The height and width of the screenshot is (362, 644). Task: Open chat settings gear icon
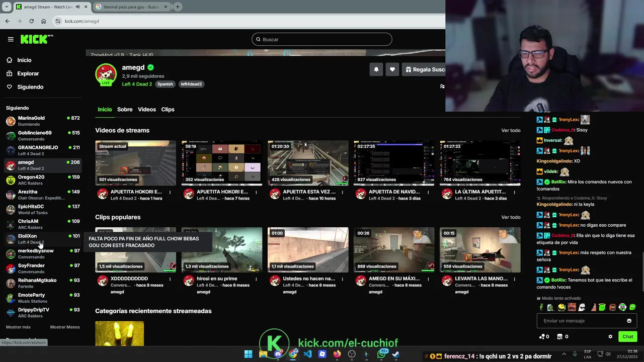click(x=610, y=337)
